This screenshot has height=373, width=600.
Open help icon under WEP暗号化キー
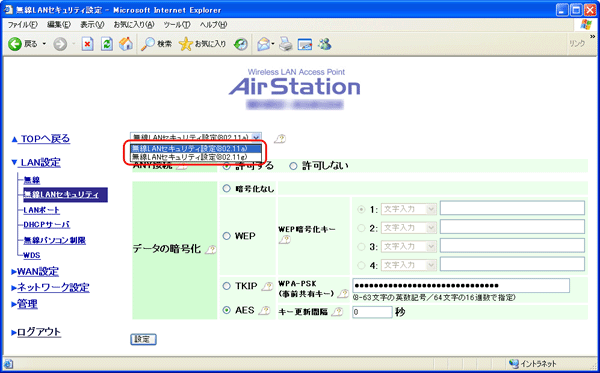click(285, 239)
